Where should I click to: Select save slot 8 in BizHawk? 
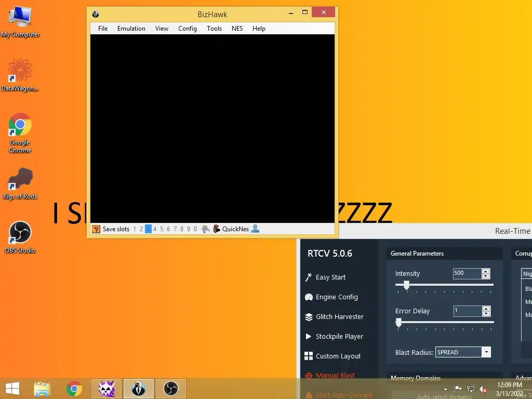[x=182, y=229]
